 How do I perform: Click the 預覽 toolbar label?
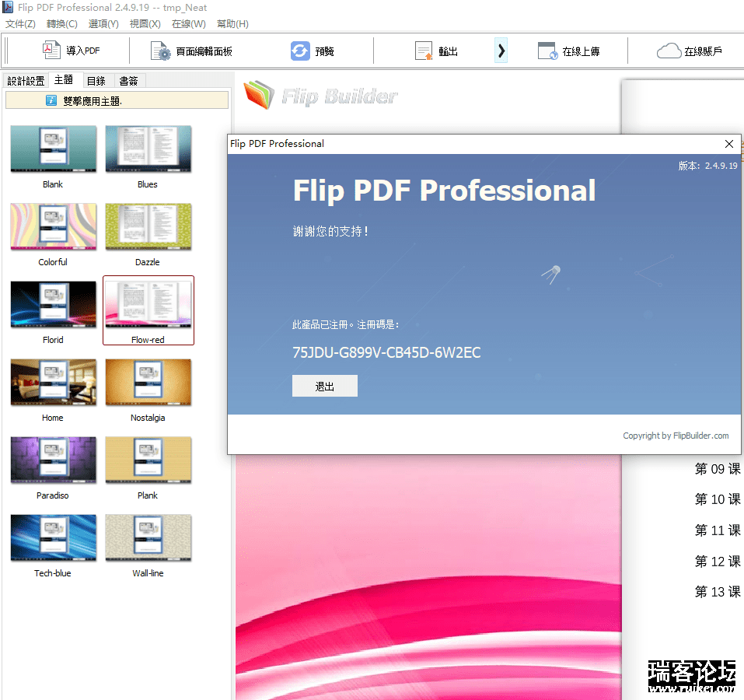324,51
